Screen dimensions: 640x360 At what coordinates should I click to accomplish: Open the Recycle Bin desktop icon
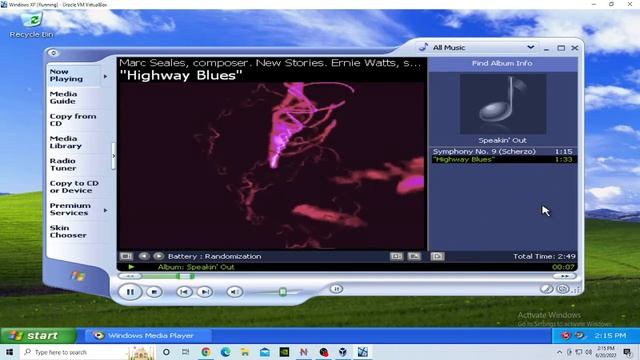pyautogui.click(x=31, y=25)
